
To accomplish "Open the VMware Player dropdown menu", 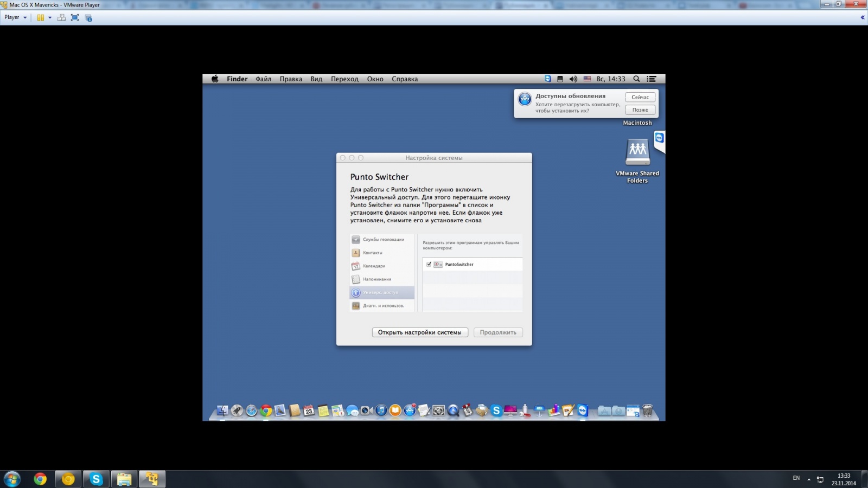I will 15,17.
